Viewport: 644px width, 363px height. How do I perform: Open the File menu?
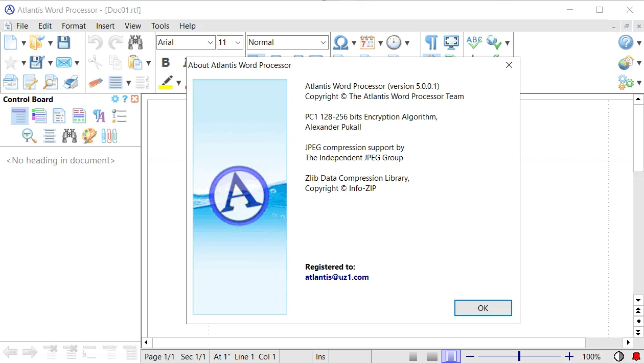(x=22, y=26)
